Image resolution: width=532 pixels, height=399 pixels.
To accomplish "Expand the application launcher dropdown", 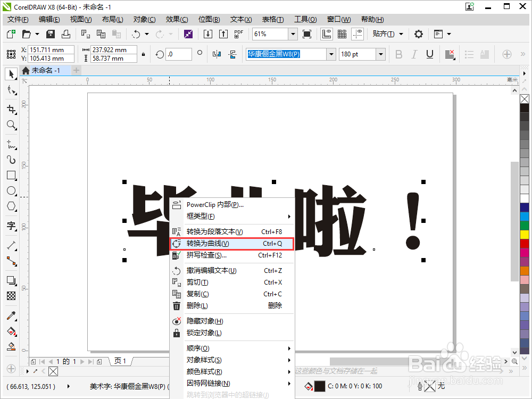I will (x=449, y=34).
